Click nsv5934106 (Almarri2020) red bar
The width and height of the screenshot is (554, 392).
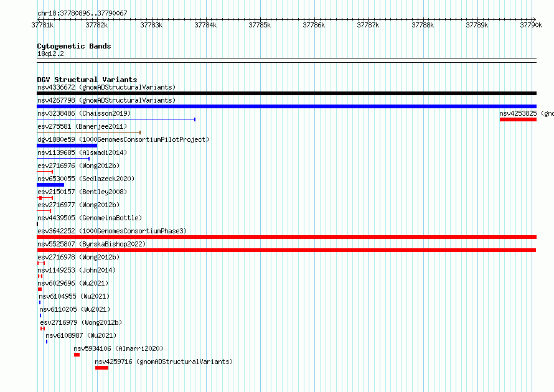tap(77, 355)
